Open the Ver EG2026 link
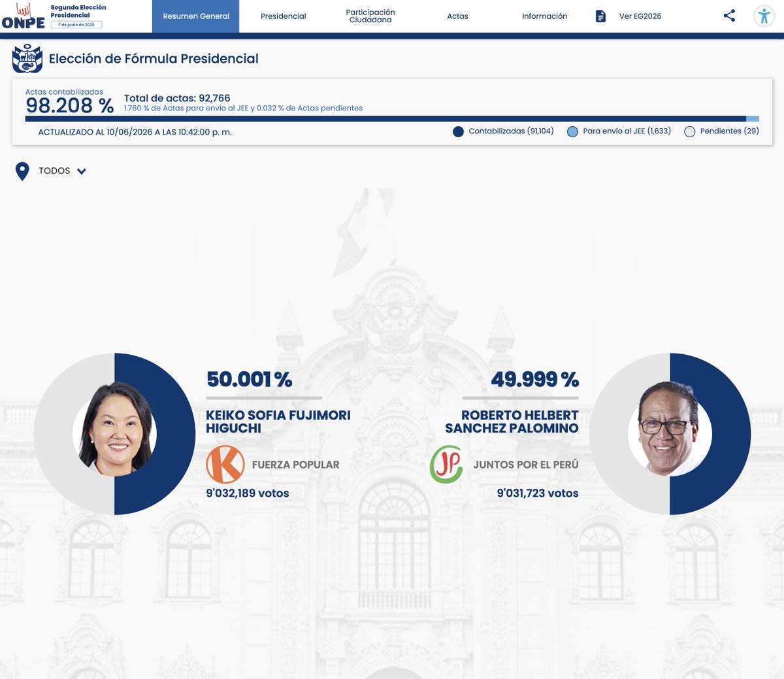784x679 pixels. (x=640, y=16)
